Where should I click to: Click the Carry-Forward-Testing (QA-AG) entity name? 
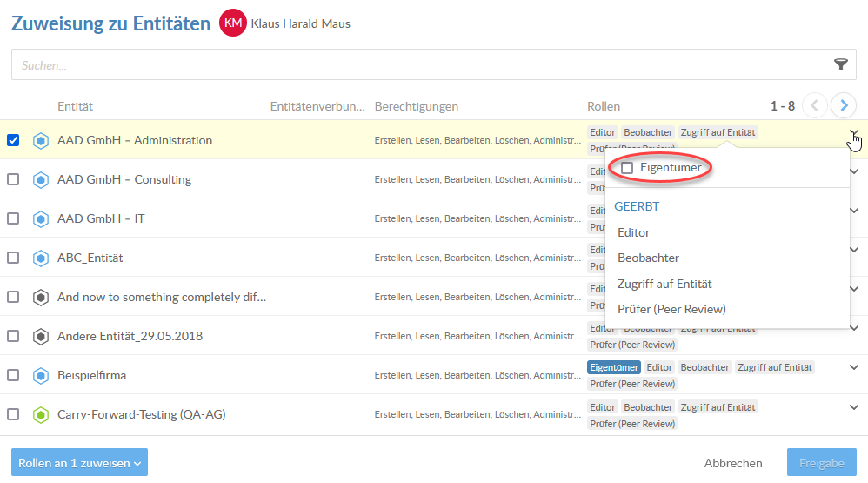tap(142, 414)
